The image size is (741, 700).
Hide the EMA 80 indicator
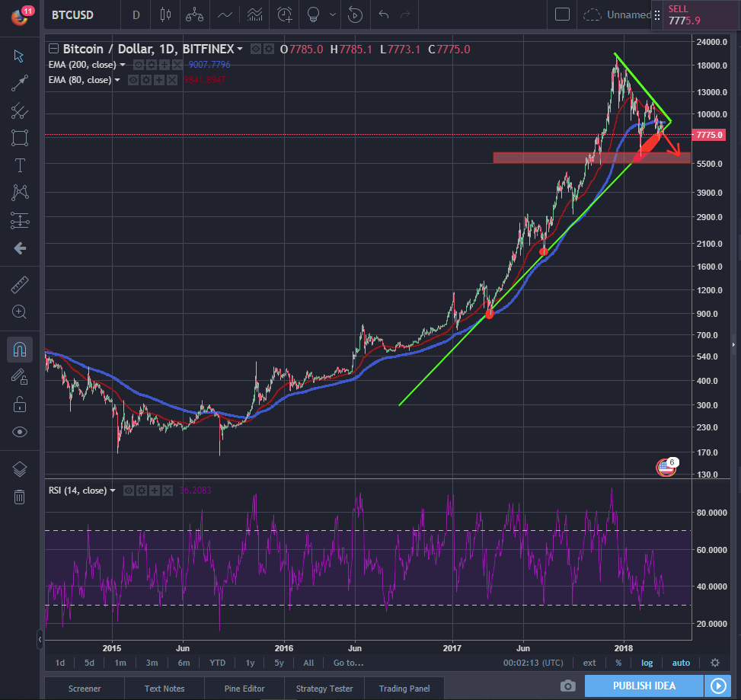click(133, 80)
